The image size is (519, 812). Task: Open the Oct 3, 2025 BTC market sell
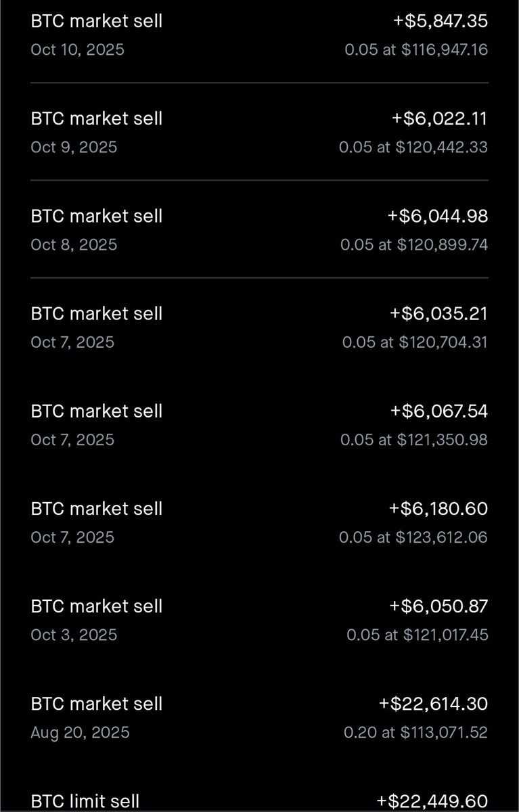(x=259, y=619)
